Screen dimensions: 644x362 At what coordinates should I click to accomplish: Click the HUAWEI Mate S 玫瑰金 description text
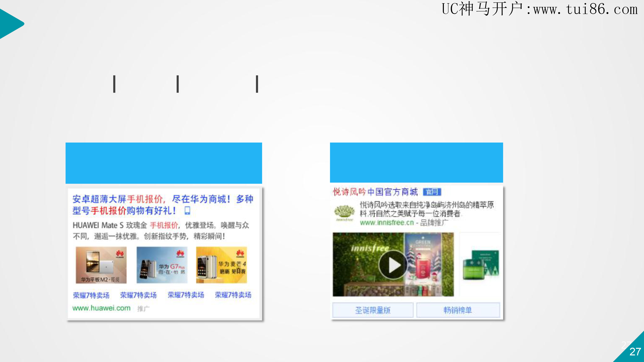tap(161, 231)
